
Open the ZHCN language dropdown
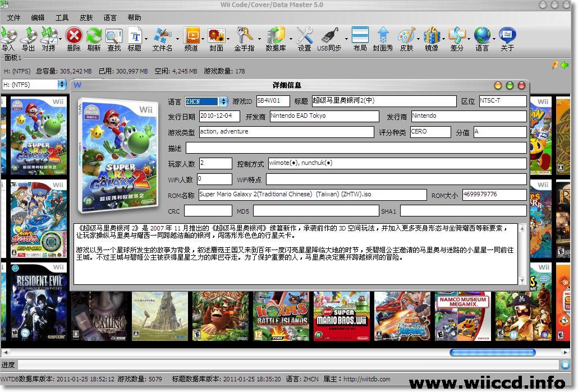tap(223, 102)
